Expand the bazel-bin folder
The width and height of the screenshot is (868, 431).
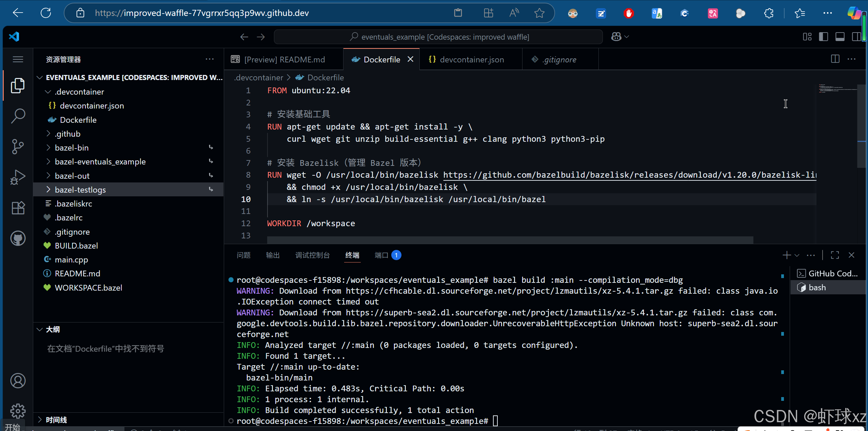tap(128, 148)
